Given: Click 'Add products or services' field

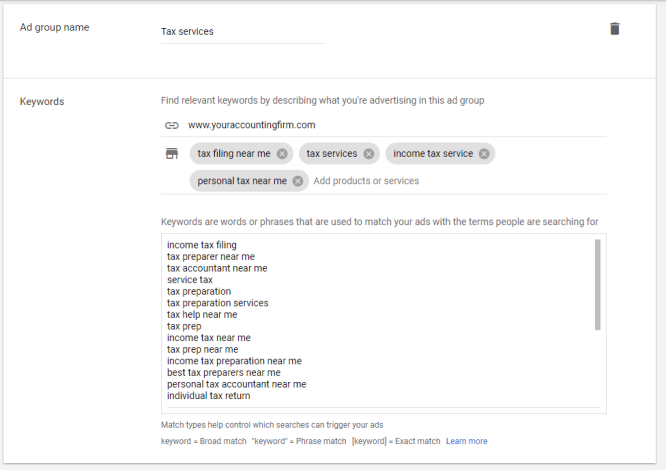Looking at the screenshot, I should (x=366, y=181).
